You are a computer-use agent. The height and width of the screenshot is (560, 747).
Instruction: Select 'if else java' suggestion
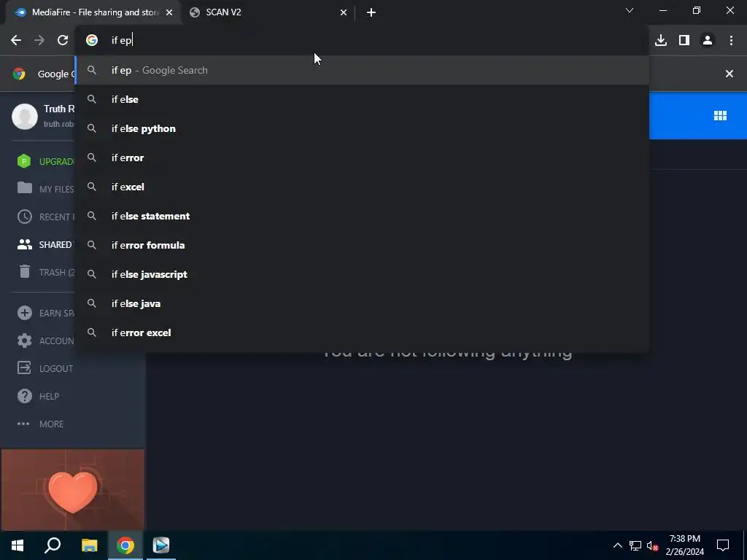362,304
